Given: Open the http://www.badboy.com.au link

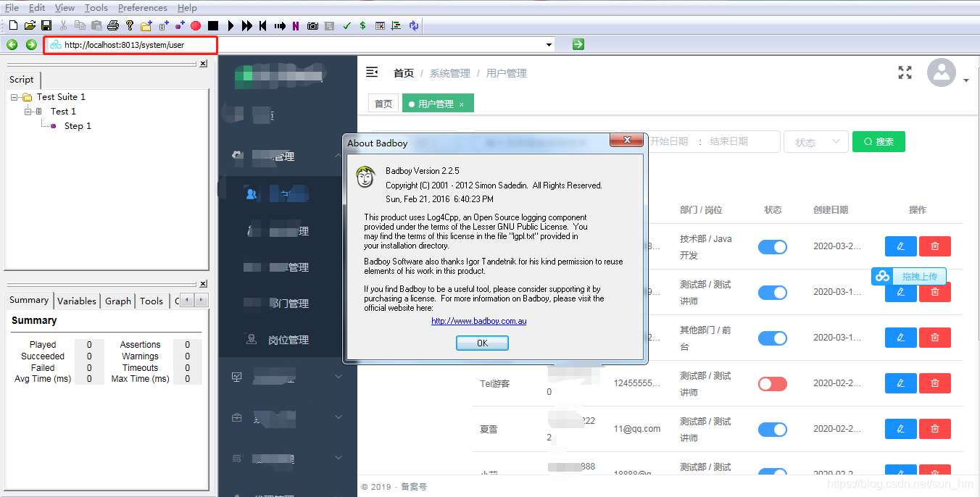Looking at the screenshot, I should point(478,321).
